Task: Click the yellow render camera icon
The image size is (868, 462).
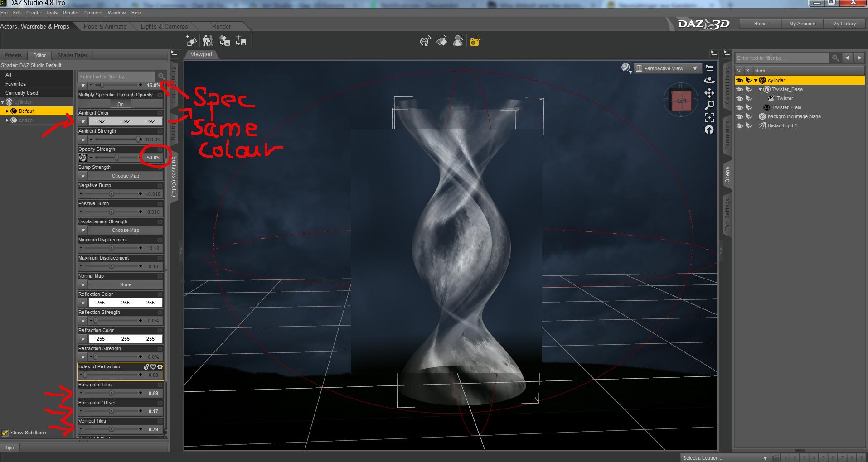Action: click(475, 41)
